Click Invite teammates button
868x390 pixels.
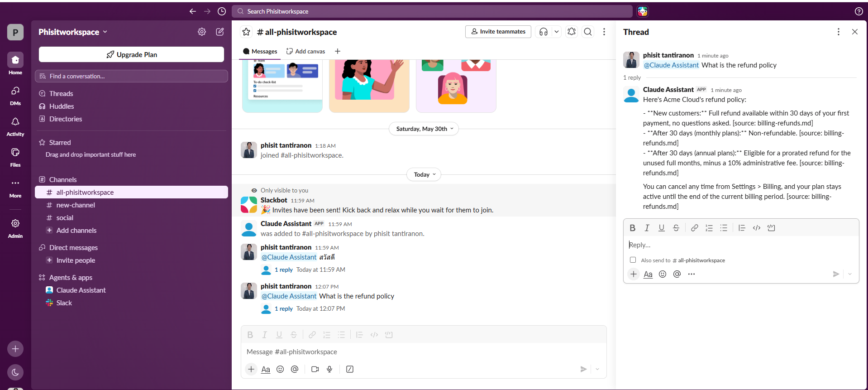(498, 32)
